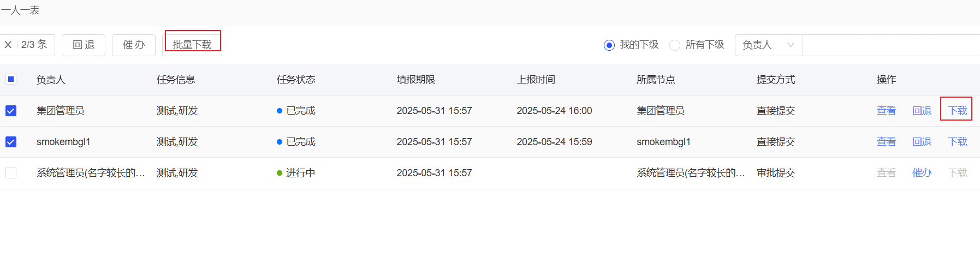Click 下载 link in 集团管理员 row
This screenshot has height=269, width=980.
point(957,111)
